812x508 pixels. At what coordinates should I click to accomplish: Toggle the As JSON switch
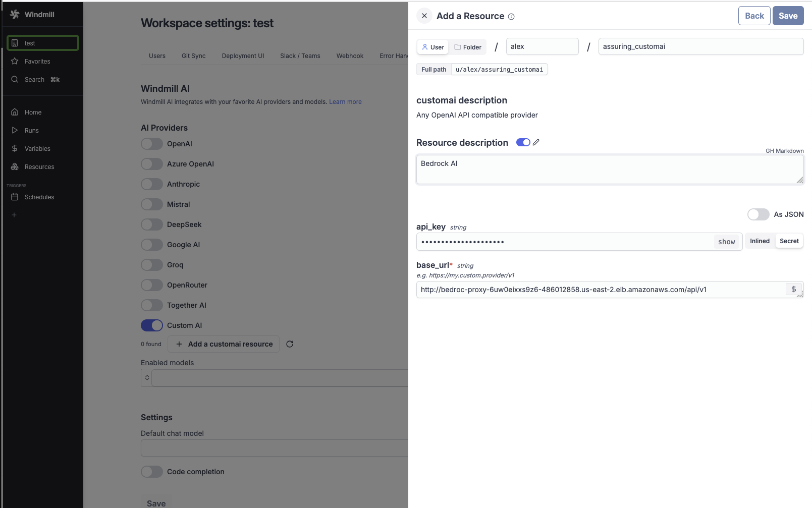pyautogui.click(x=758, y=214)
